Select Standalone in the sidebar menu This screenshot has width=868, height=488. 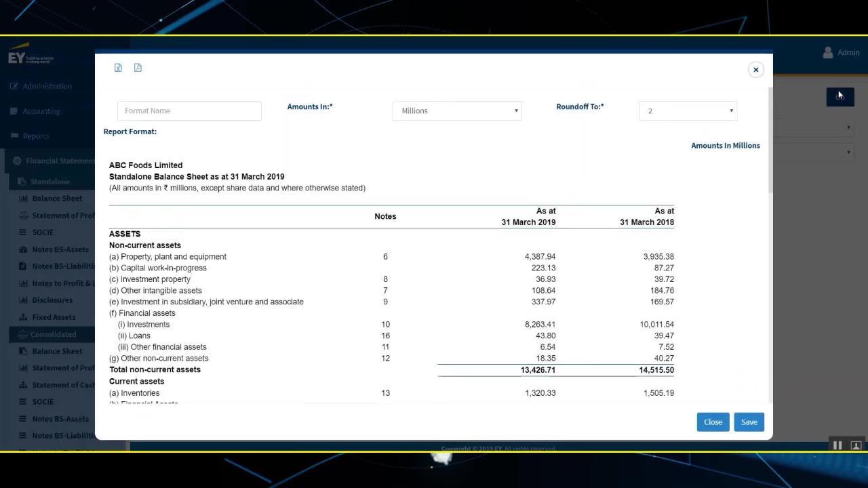(50, 182)
